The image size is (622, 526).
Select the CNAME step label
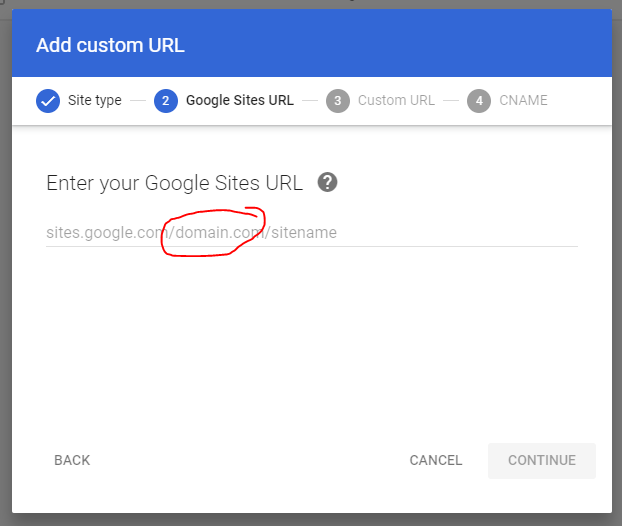pyautogui.click(x=523, y=100)
